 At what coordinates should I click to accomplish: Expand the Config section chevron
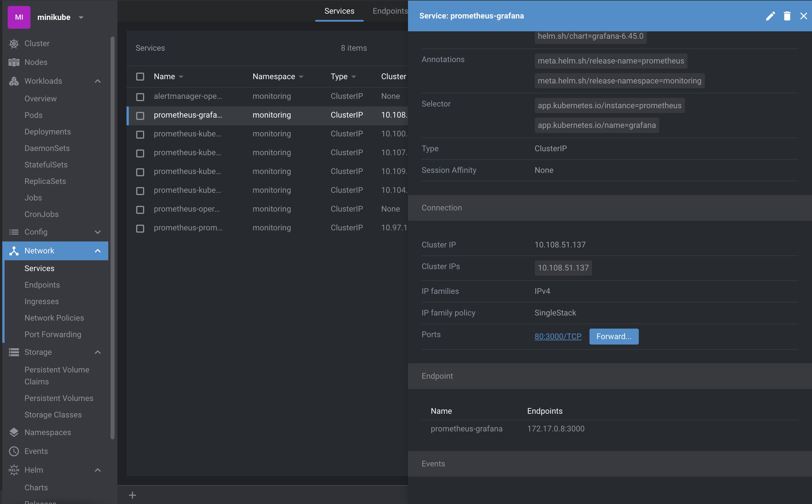(98, 232)
